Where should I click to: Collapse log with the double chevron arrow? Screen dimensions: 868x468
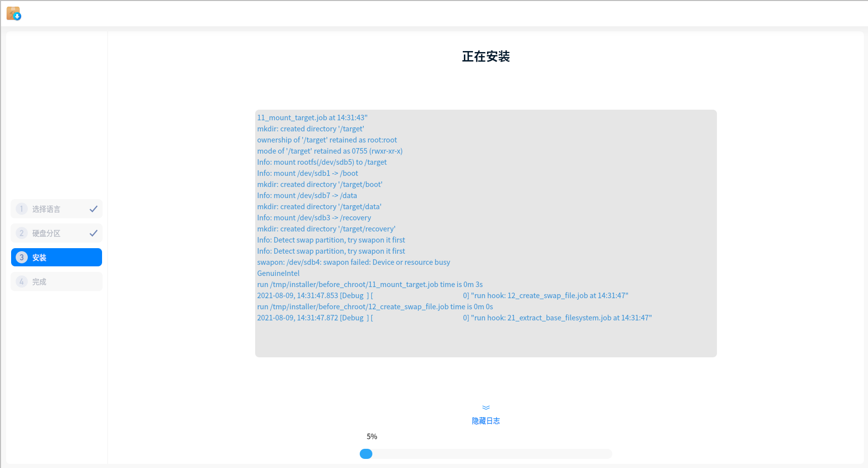click(486, 407)
